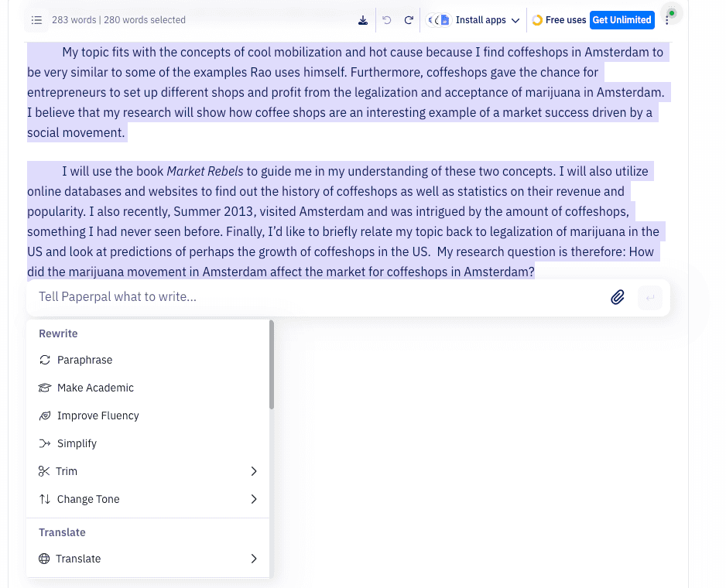Redo the last edit

click(x=409, y=20)
